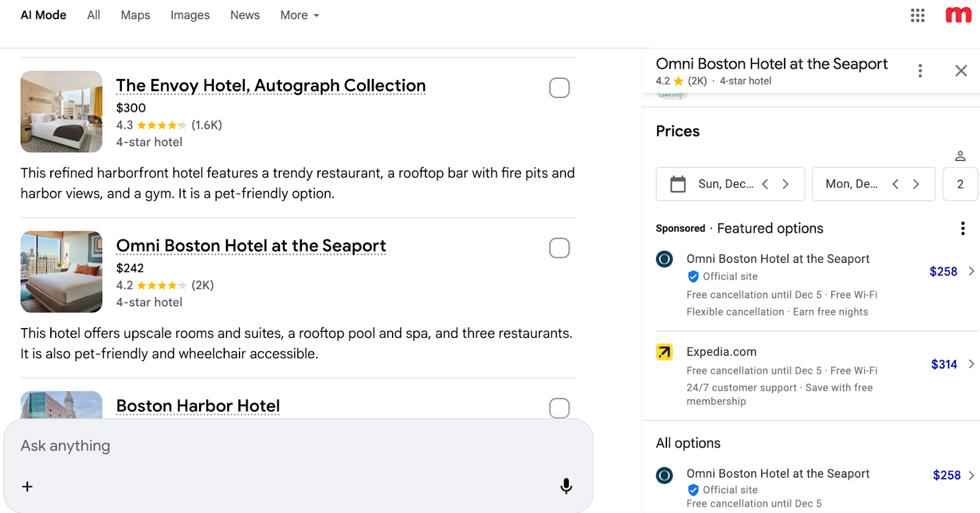Select the Omni Boston Hotel checkbox
Screen dimensions: 980x513
(559, 249)
